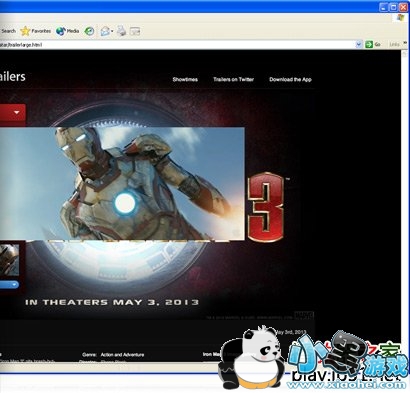Click the "Action and Adventure" genre text

pos(122,355)
